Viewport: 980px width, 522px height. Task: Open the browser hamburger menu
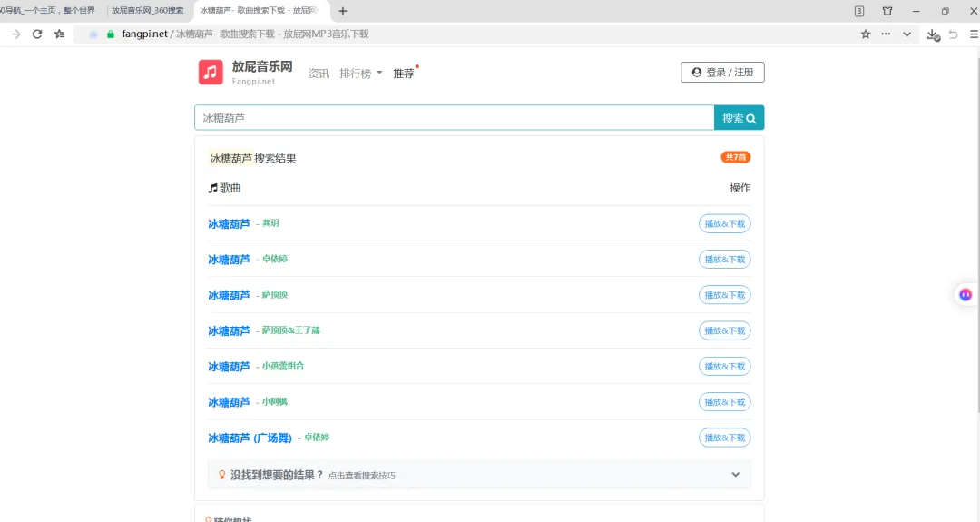pos(974,34)
